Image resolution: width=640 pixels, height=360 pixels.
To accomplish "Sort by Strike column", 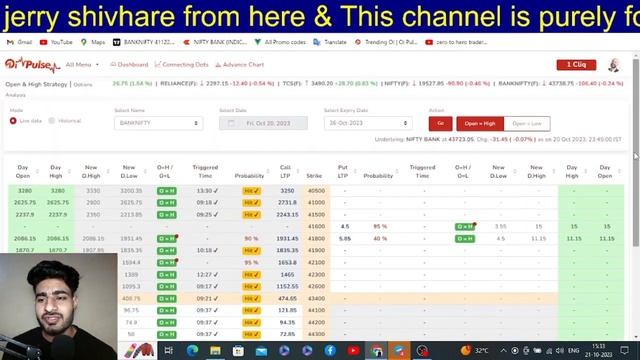I will click(314, 176).
